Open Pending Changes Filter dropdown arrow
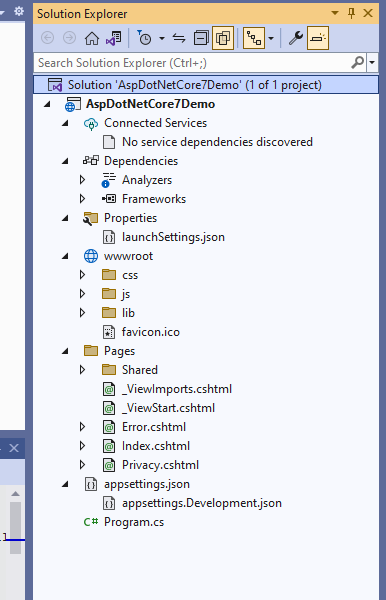Screen dimensions: 386x600 click(x=162, y=38)
